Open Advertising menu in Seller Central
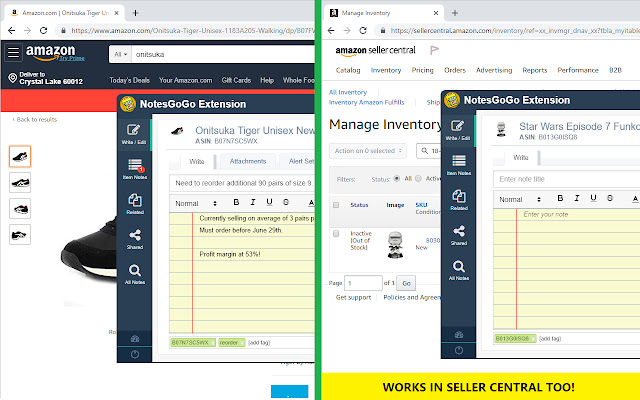The image size is (640, 400). tap(494, 70)
